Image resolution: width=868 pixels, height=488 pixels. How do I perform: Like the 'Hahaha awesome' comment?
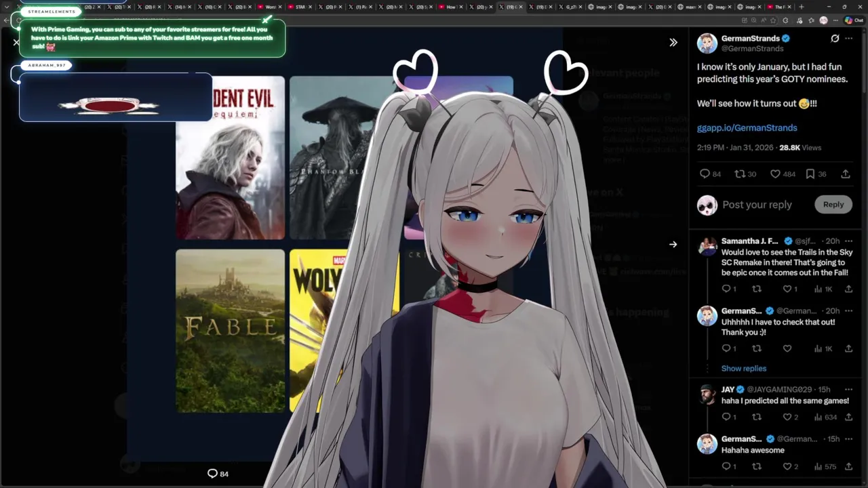click(791, 466)
